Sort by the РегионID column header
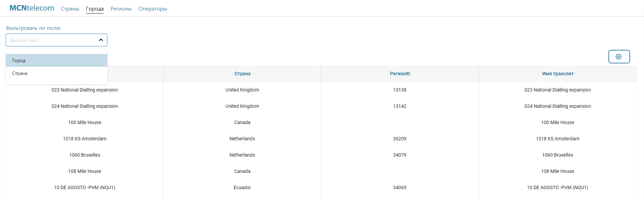 pyautogui.click(x=400, y=74)
